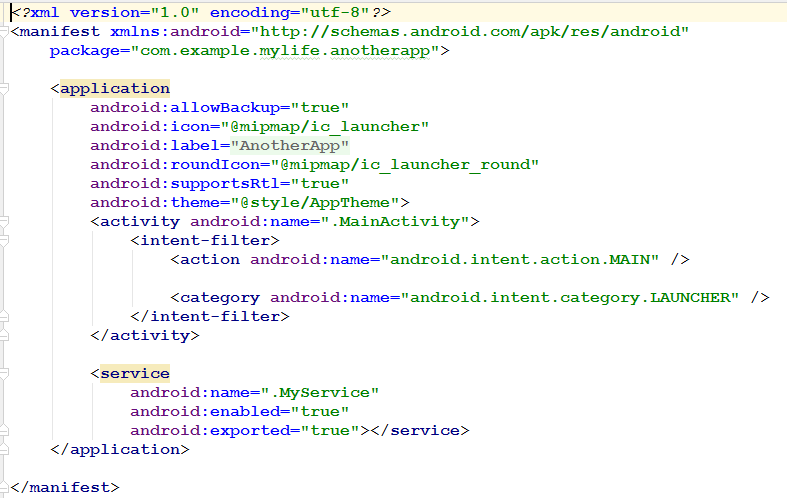Click the closing </application> tag text
The height and width of the screenshot is (498, 787).
click(x=119, y=450)
